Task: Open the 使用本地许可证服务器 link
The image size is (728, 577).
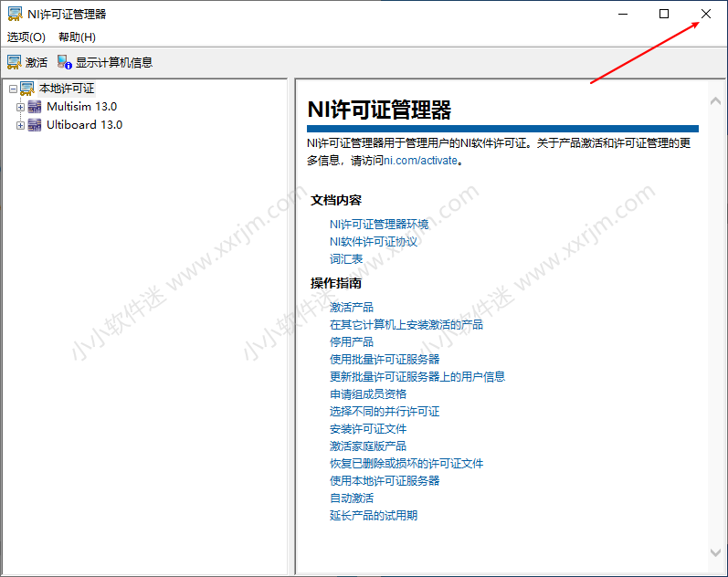Action: click(385, 481)
